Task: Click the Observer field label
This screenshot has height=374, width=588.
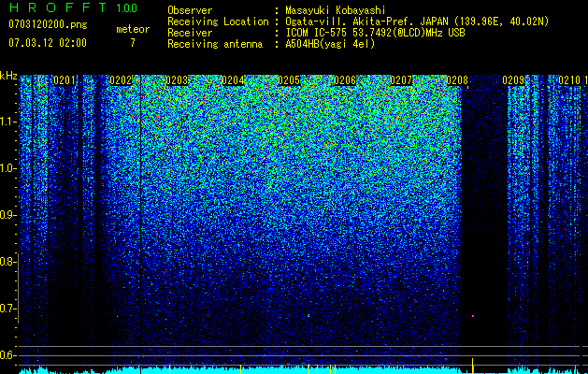Action: coord(190,11)
